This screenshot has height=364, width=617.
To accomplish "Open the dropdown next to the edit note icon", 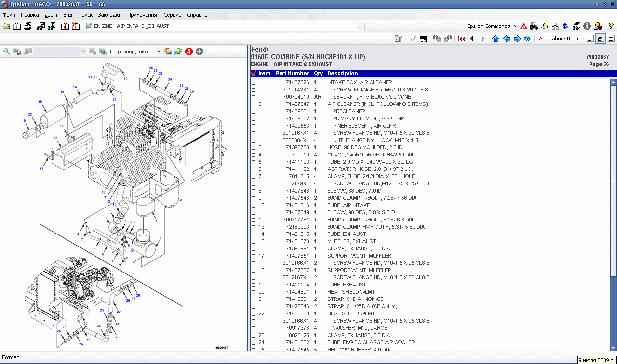I will coord(405,39).
